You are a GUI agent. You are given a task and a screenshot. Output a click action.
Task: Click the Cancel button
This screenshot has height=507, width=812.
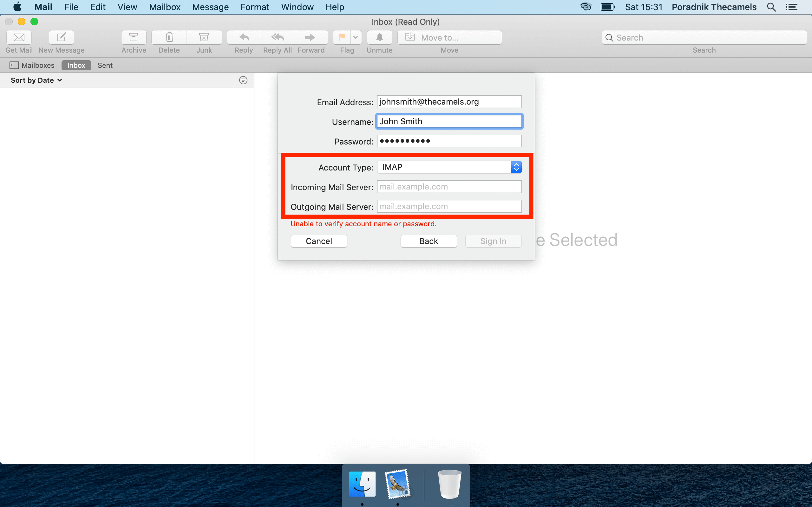(x=318, y=241)
